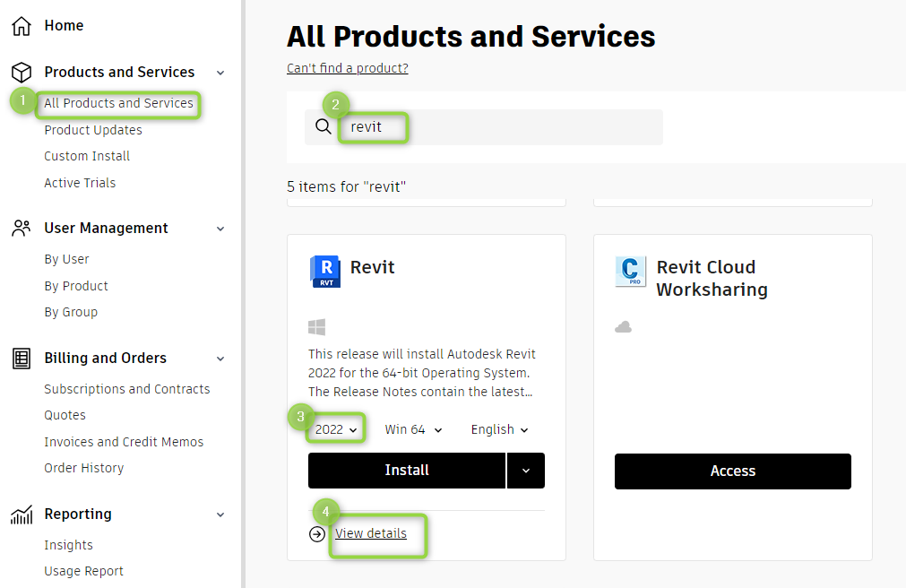Screen dimensions: 906x588
Task: Open the Can't find a product link
Action: point(347,67)
